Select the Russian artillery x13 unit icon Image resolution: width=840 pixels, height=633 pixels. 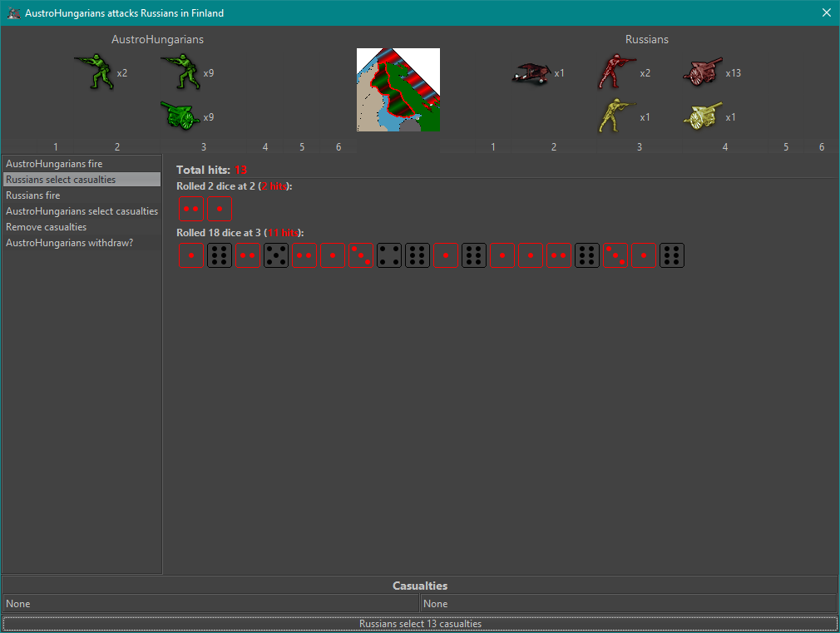point(703,72)
